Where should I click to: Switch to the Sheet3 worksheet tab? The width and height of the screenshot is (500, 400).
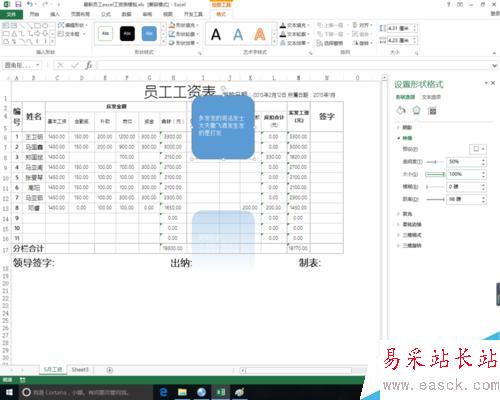click(x=80, y=369)
